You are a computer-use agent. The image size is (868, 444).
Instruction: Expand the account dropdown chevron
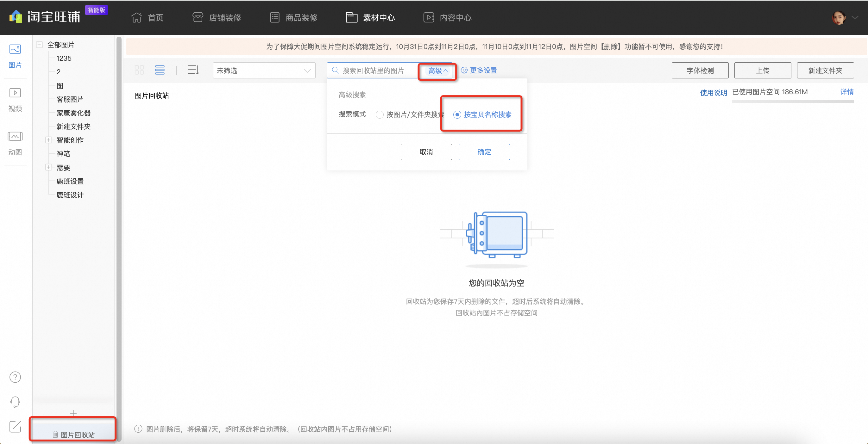pos(855,17)
